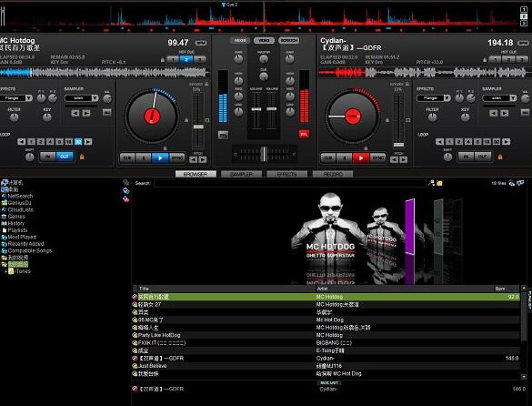532x406 pixels.
Task: Select 4-beat loop on right deck
Action: (x=467, y=142)
